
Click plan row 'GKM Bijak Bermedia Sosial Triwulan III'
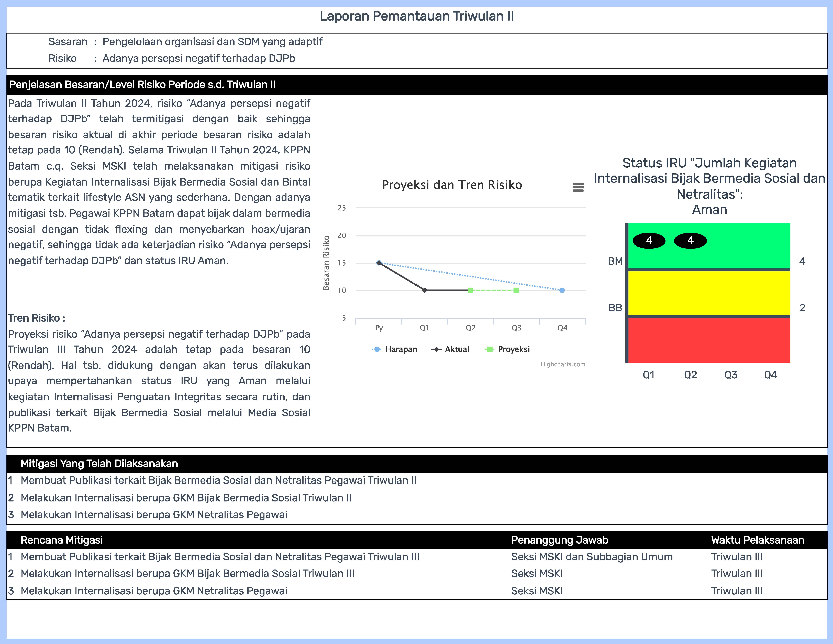(188, 574)
